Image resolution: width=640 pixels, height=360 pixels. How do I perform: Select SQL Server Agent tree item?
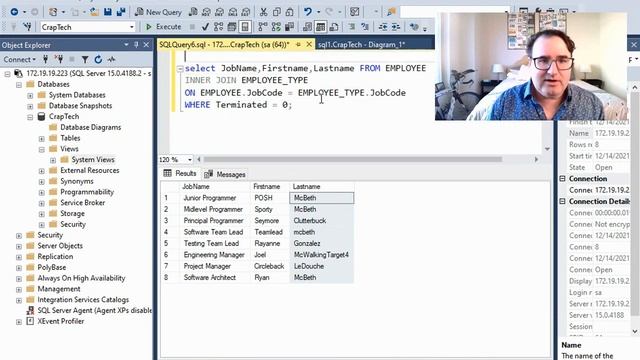[x=94, y=311]
